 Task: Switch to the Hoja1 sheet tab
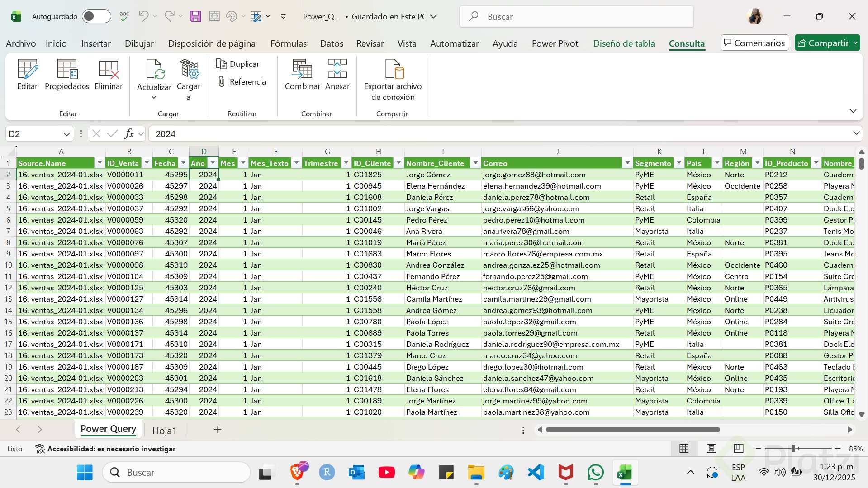[x=164, y=431]
